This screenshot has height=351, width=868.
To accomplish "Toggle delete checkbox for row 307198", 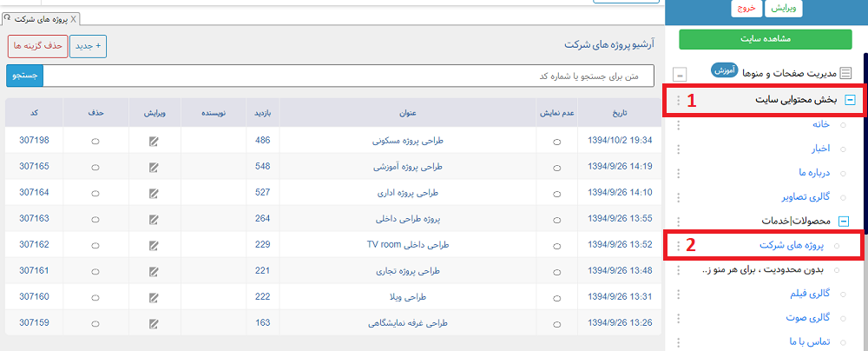I will coord(95,141).
